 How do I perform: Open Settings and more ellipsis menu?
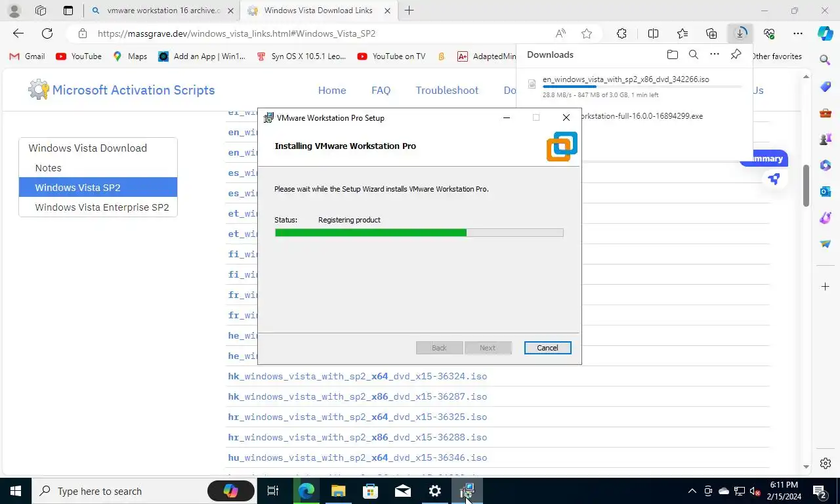pyautogui.click(x=798, y=33)
